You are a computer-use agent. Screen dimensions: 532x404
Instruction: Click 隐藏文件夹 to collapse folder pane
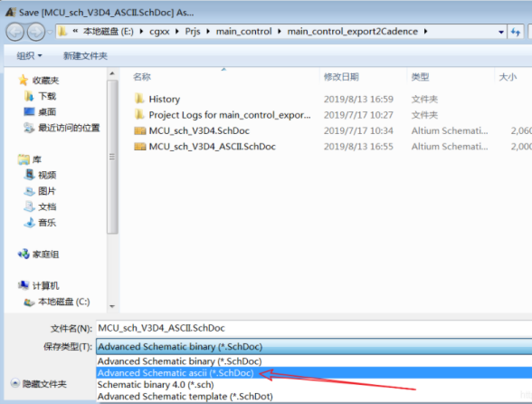[x=39, y=384]
